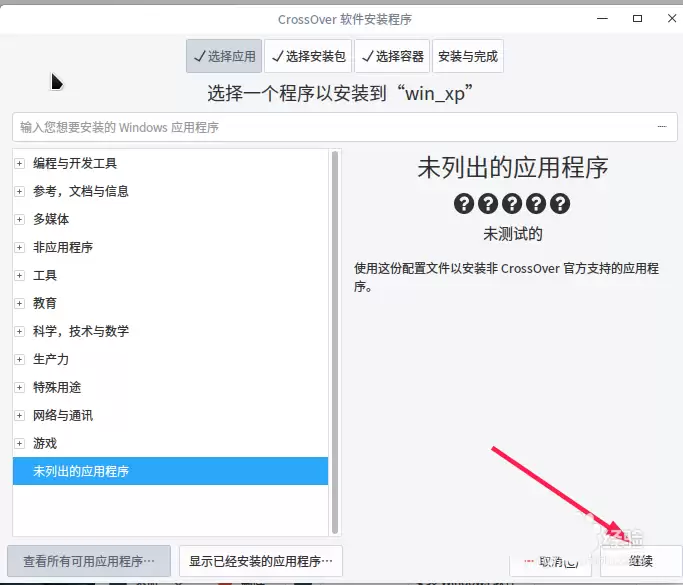683x585 pixels.
Task: Click the 取消 button
Action: coord(551,561)
